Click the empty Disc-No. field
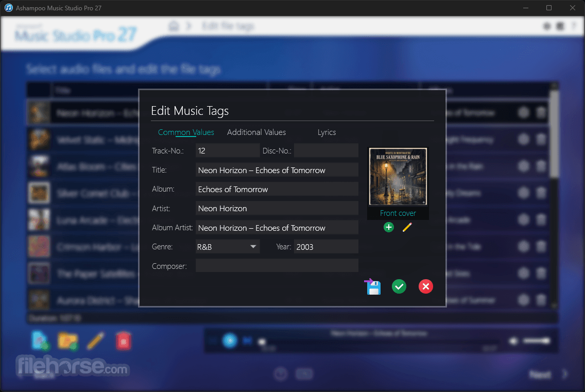Viewport: 585px width, 392px height. [x=326, y=151]
